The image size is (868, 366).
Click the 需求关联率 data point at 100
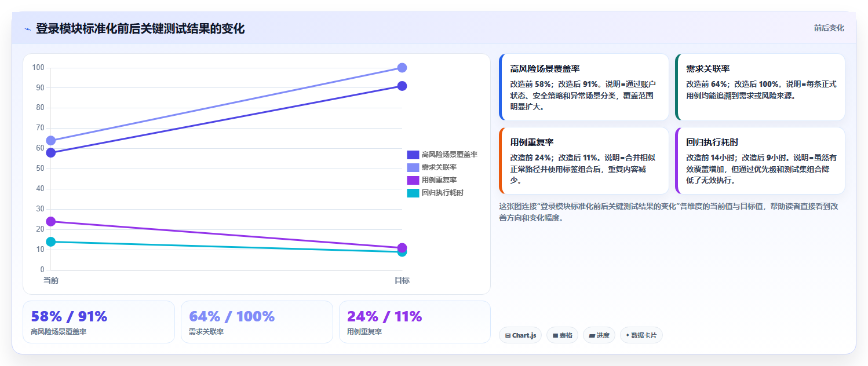pyautogui.click(x=402, y=68)
